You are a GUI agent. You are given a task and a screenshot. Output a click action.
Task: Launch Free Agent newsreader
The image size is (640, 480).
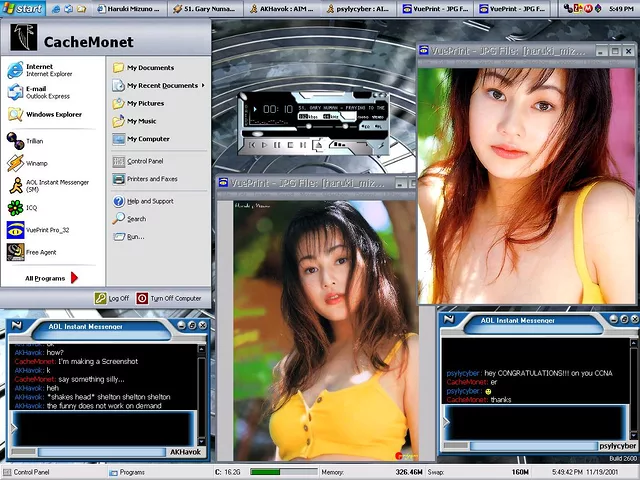[x=40, y=252]
